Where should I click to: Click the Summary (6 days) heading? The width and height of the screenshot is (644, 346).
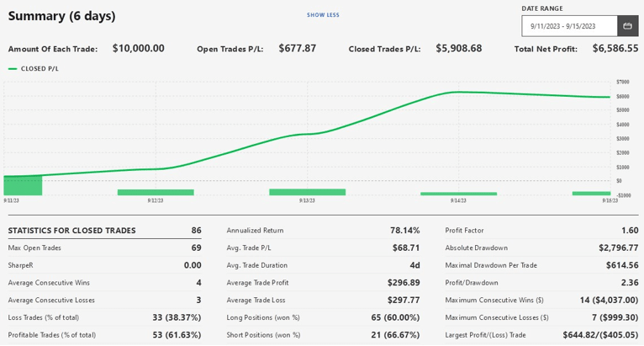[62, 16]
